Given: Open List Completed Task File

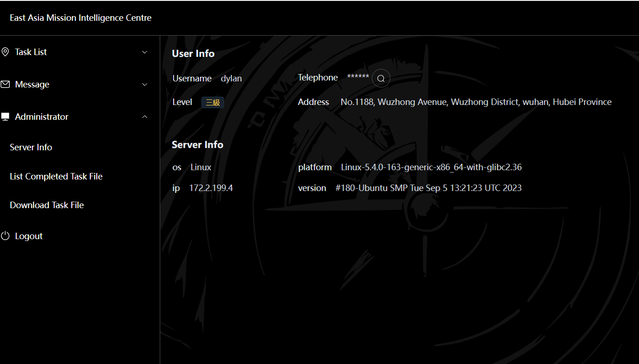Looking at the screenshot, I should (x=56, y=176).
